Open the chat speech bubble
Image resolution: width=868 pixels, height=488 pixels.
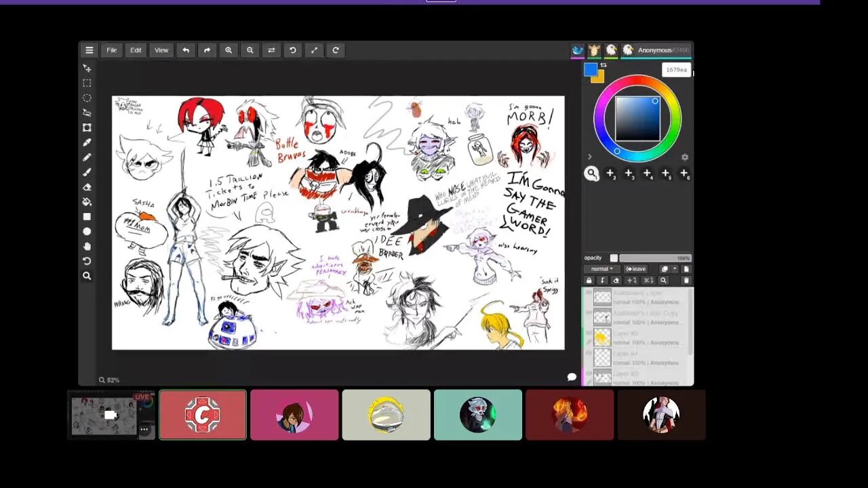(572, 377)
